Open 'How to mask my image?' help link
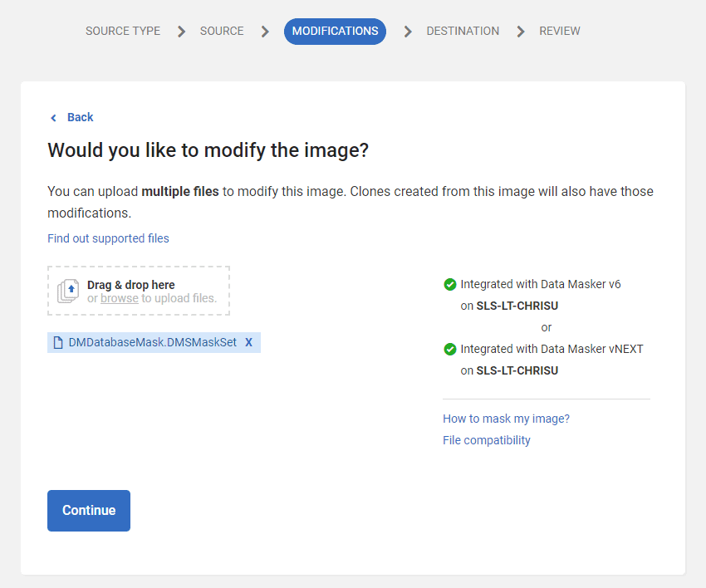The width and height of the screenshot is (706, 588). 506,419
